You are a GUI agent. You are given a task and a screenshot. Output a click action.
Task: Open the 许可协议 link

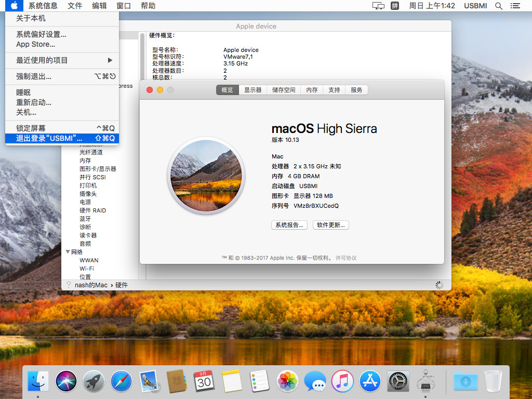(x=346, y=258)
